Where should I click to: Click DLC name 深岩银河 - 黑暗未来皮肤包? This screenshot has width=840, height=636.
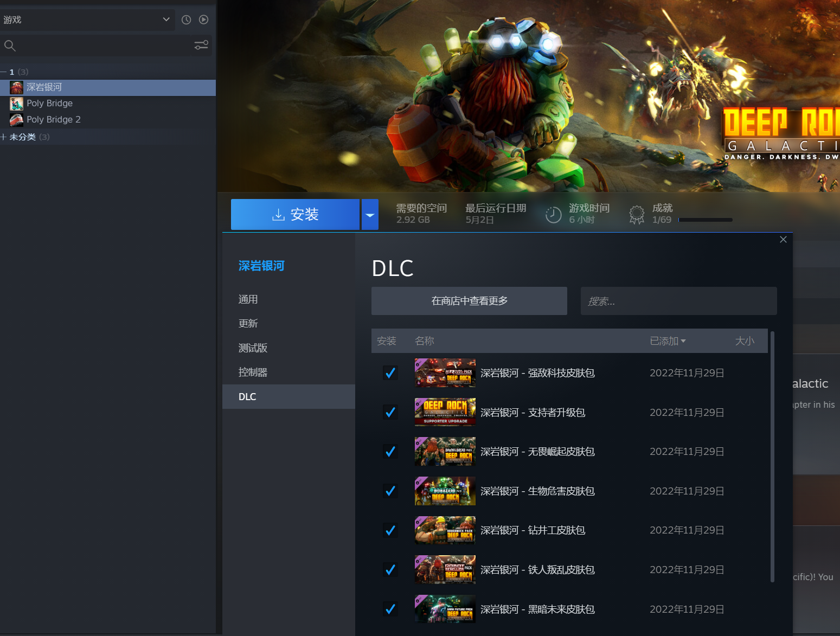coord(537,609)
